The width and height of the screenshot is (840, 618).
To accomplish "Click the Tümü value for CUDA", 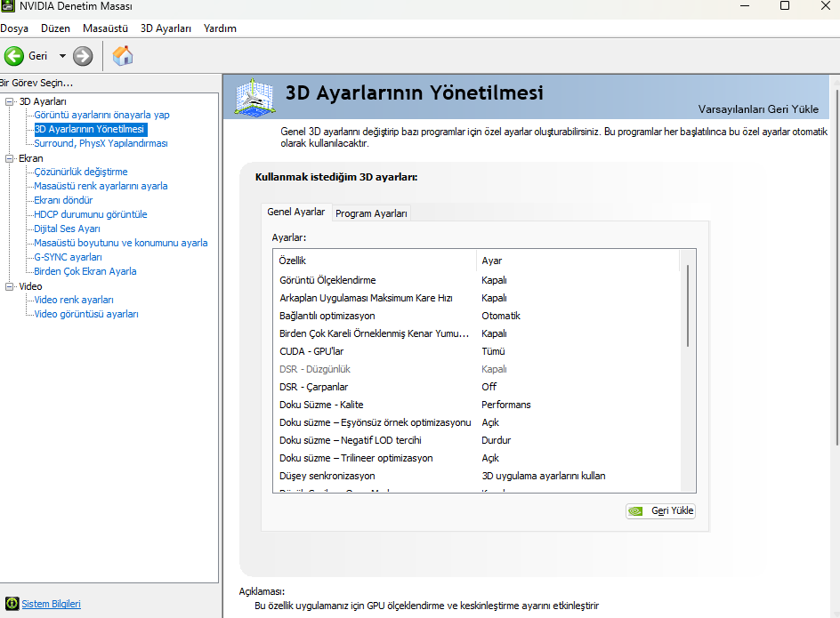I will (493, 351).
